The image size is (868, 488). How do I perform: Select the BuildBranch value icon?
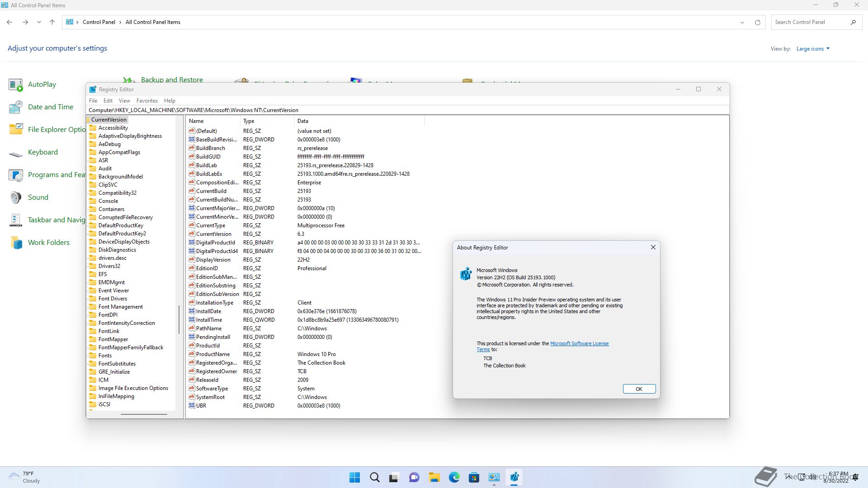coord(192,148)
